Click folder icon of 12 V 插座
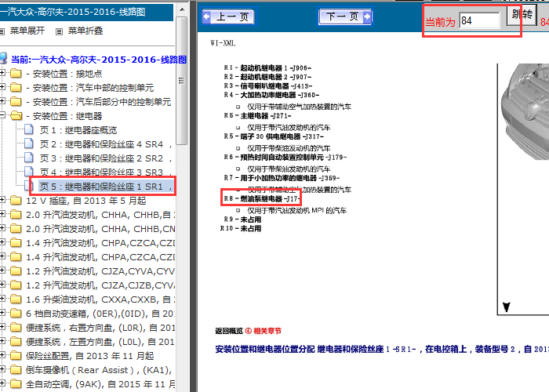This screenshot has width=549, height=392. (x=16, y=201)
